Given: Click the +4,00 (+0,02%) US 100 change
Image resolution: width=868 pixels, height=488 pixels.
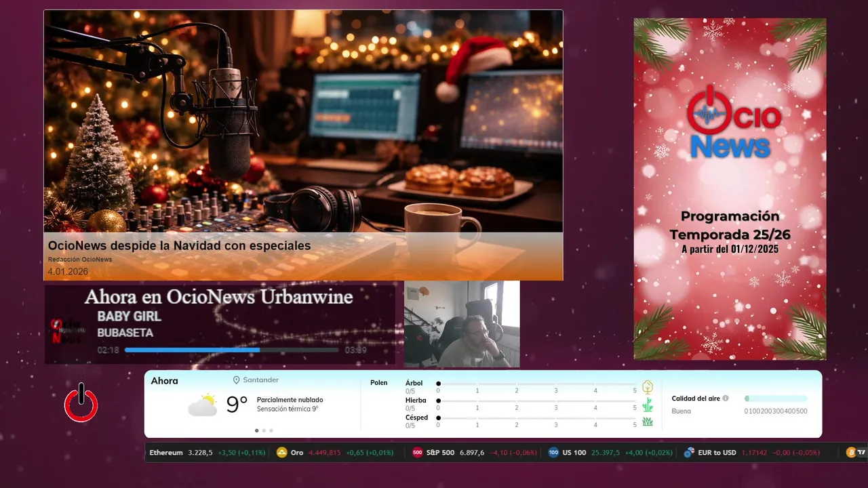Looking at the screenshot, I should pos(649,452).
